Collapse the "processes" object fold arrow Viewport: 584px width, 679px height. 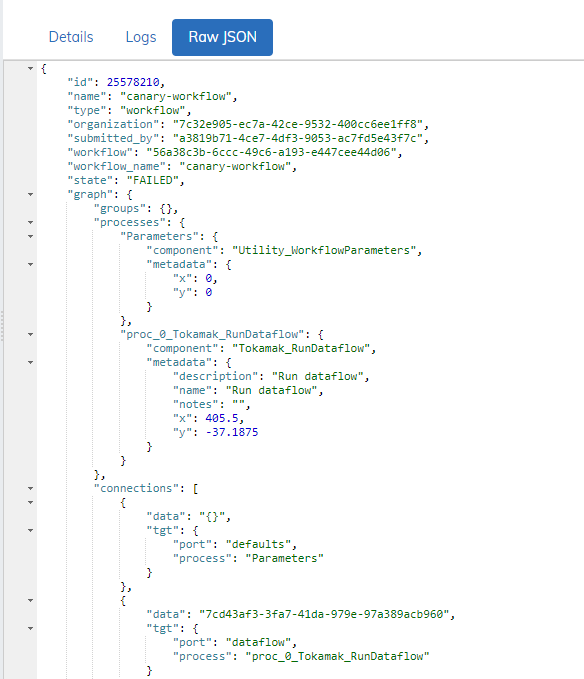click(30, 223)
